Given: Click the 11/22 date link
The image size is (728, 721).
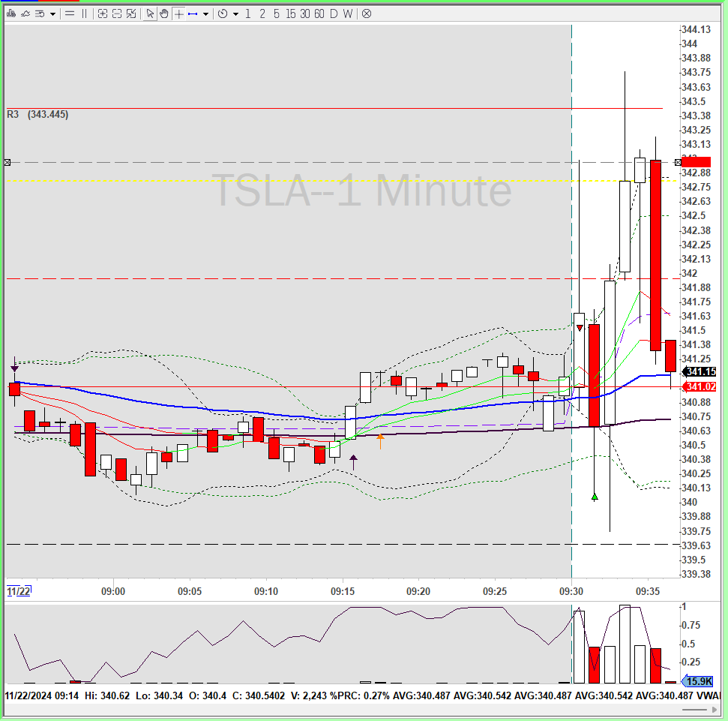Looking at the screenshot, I should (x=19, y=591).
